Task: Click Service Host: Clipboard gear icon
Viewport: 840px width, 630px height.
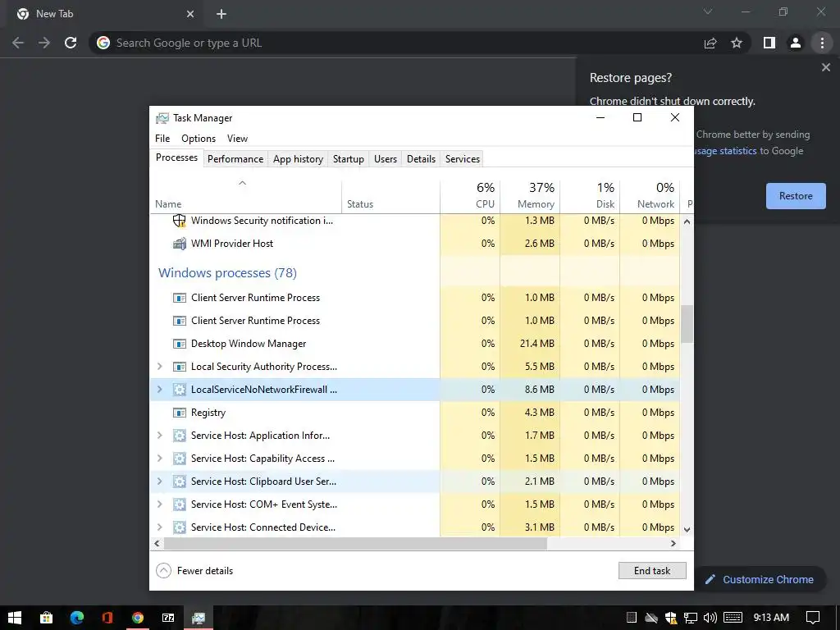Action: (180, 482)
